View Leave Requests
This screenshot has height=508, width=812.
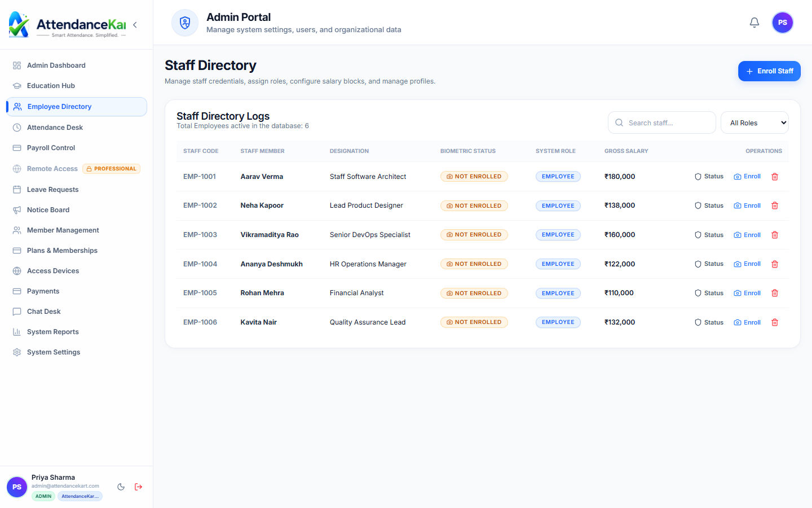click(77, 190)
